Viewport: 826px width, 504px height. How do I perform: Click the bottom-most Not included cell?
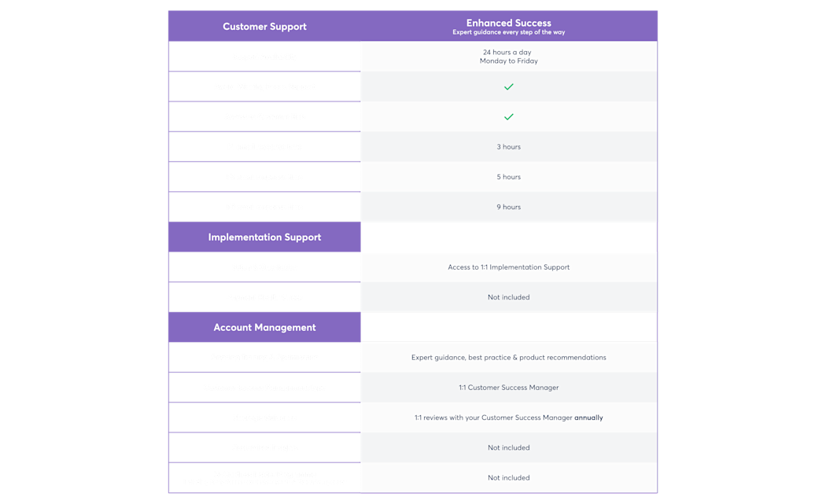point(508,478)
